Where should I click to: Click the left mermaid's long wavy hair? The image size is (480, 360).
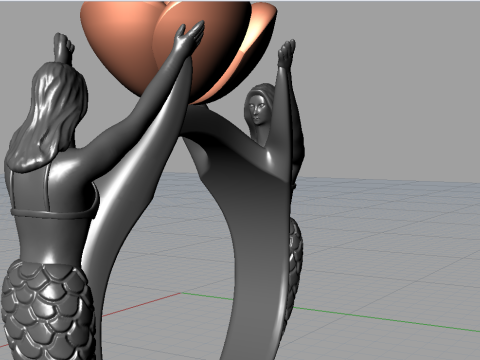pos(47,117)
